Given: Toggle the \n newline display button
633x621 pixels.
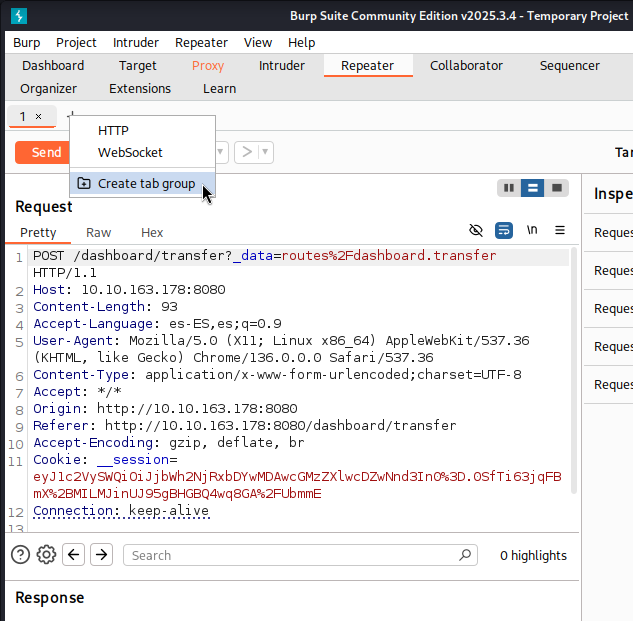Looking at the screenshot, I should click(532, 230).
